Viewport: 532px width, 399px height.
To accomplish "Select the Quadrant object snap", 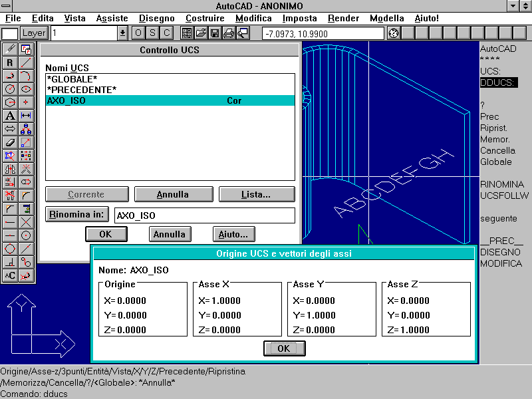I will coord(10,249).
